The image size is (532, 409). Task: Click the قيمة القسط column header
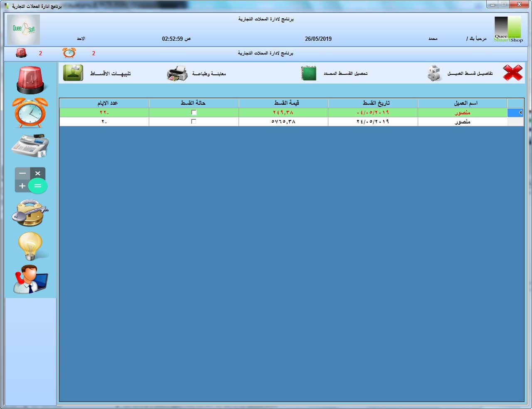[x=283, y=103]
